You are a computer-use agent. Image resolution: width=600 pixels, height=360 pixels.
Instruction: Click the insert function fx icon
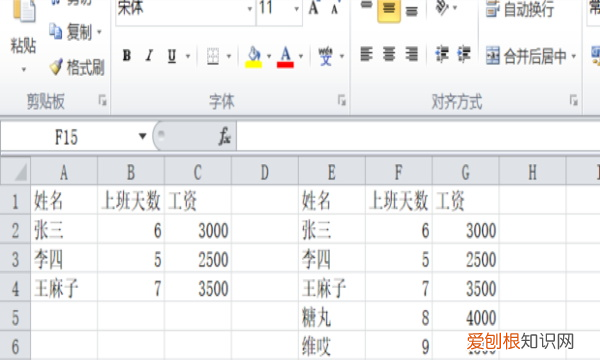pos(225,136)
